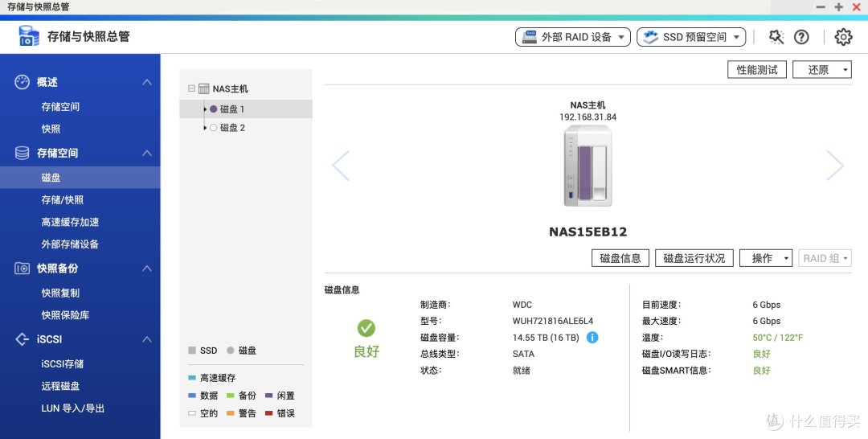This screenshot has width=868, height=439.
Task: Open the disabled RAID 组 dropdown
Action: click(x=825, y=258)
